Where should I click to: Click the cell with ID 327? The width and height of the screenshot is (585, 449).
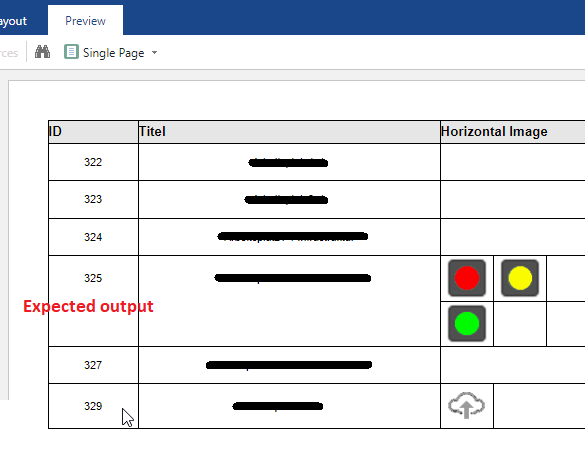tap(93, 365)
